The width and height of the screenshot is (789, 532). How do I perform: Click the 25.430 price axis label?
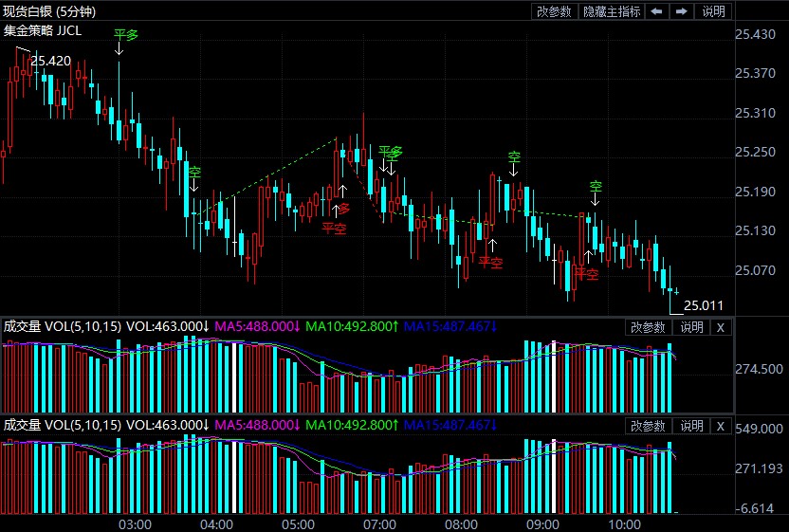[x=755, y=34]
